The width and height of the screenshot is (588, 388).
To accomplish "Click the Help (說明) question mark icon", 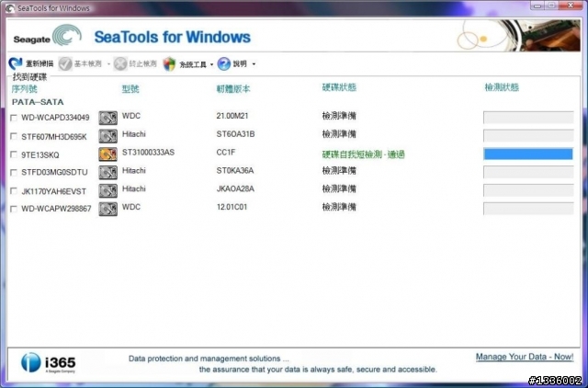I will tap(224, 63).
